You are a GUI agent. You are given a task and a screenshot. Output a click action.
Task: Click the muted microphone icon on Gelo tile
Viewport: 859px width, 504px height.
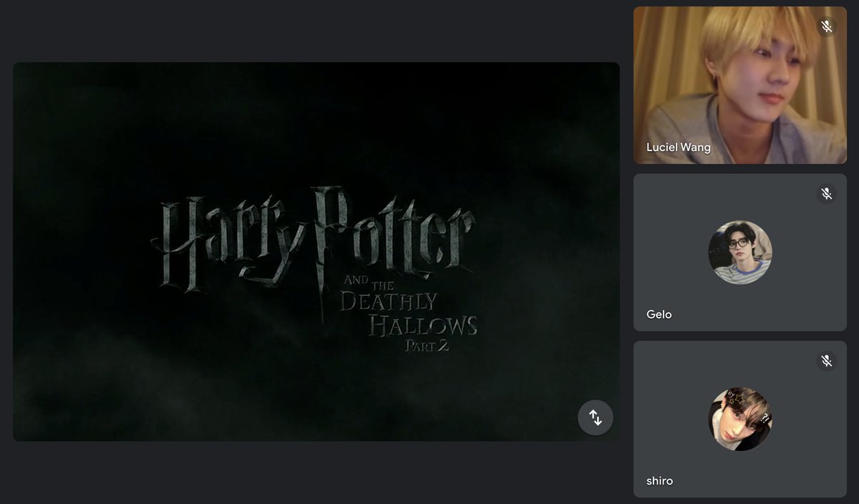pos(827,194)
